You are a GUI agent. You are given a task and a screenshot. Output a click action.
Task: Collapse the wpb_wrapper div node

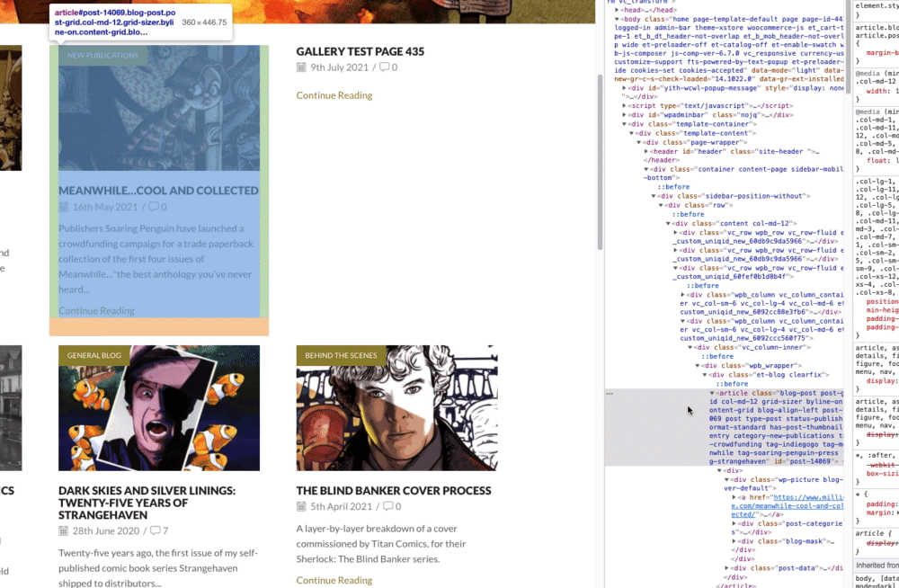698,365
